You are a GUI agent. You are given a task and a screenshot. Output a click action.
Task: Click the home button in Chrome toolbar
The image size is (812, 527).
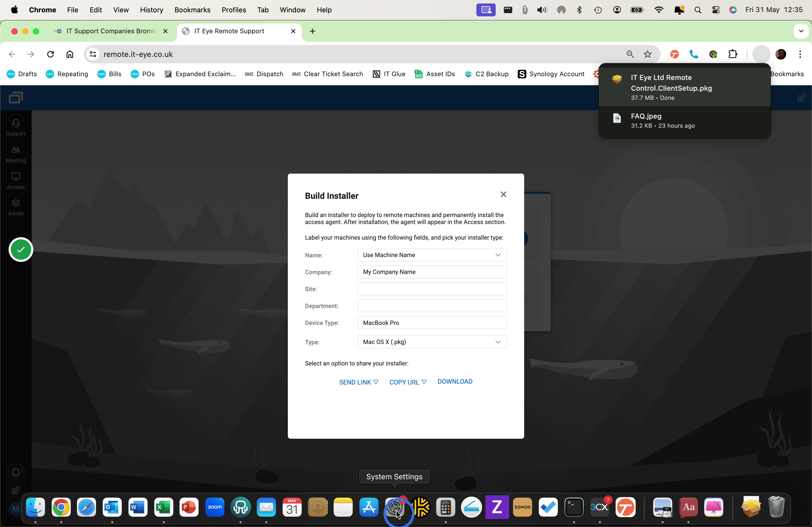70,54
